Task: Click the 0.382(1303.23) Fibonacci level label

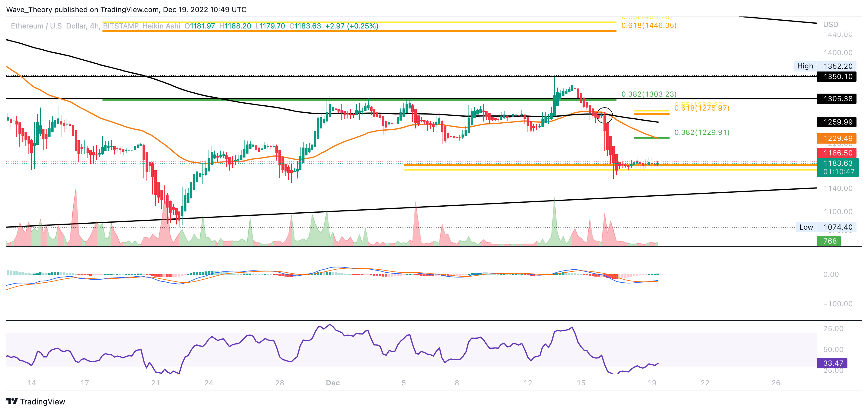Action: (649, 94)
